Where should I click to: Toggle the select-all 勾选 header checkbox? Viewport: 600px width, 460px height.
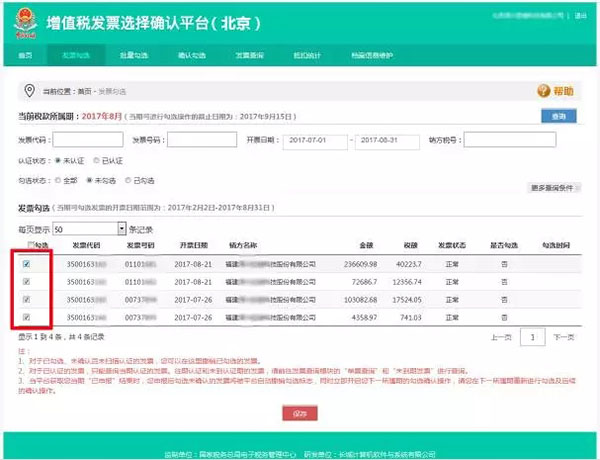click(31, 245)
